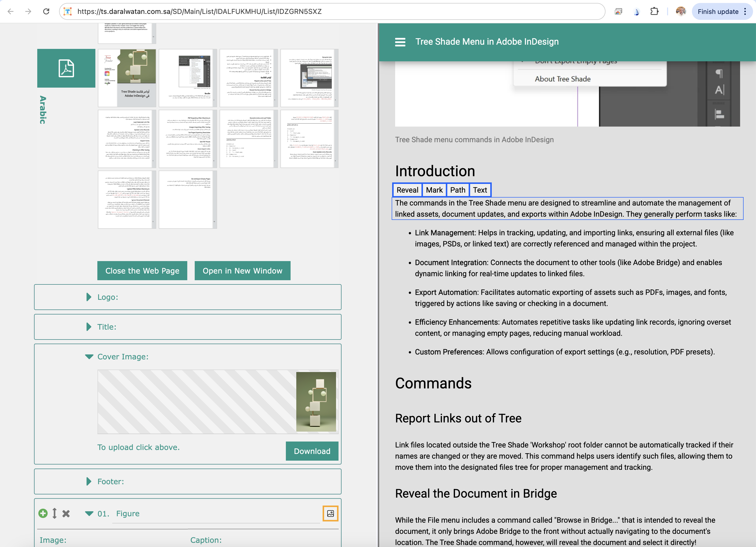The image size is (756, 547).
Task: Open the hamburger menu on the Tree Shade page
Action: tap(400, 42)
